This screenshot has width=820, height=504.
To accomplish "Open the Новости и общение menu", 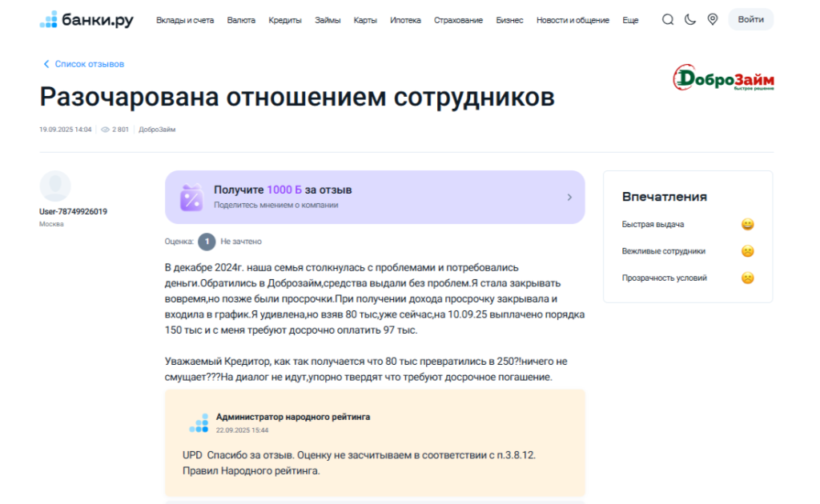I will point(573,20).
